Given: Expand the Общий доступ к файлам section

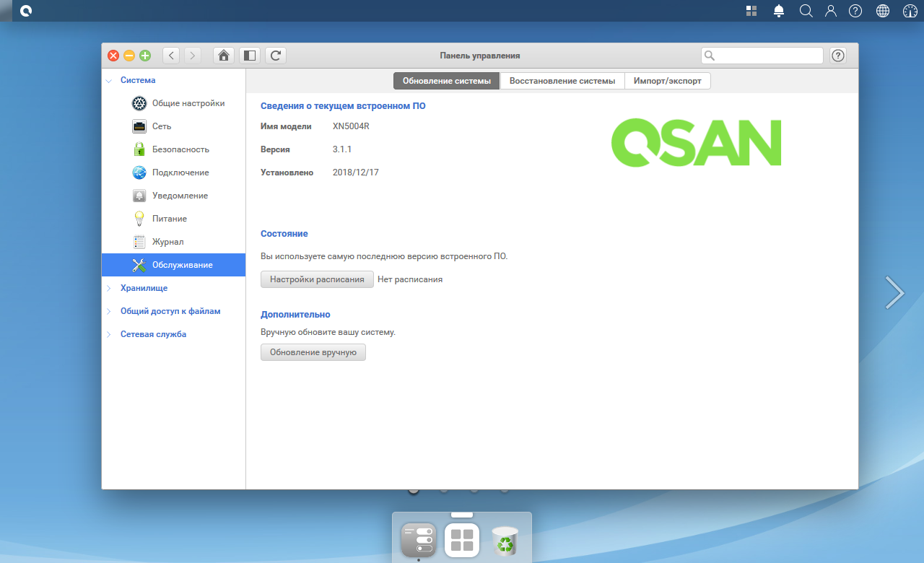Looking at the screenshot, I should pyautogui.click(x=109, y=311).
